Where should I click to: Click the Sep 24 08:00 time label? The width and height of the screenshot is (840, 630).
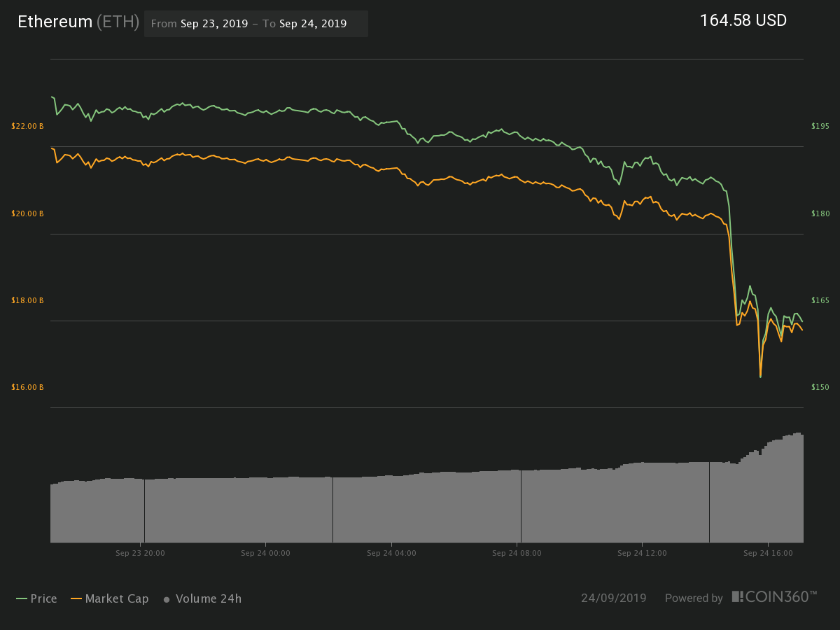[x=517, y=553]
